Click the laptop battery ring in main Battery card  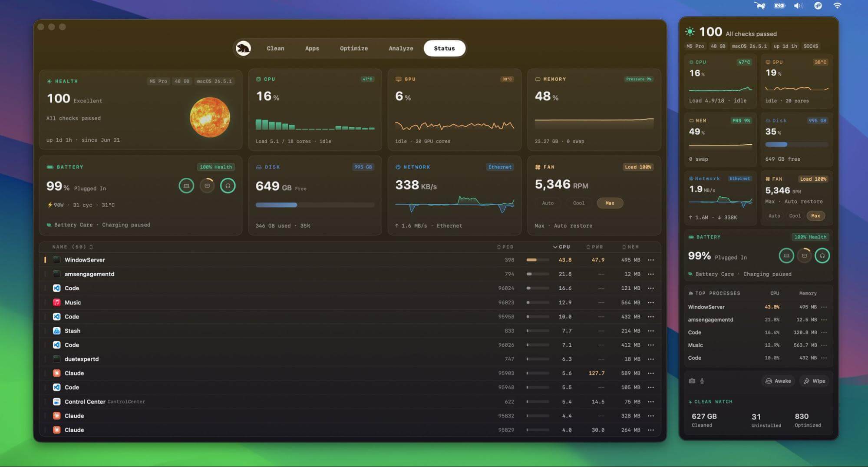click(186, 186)
